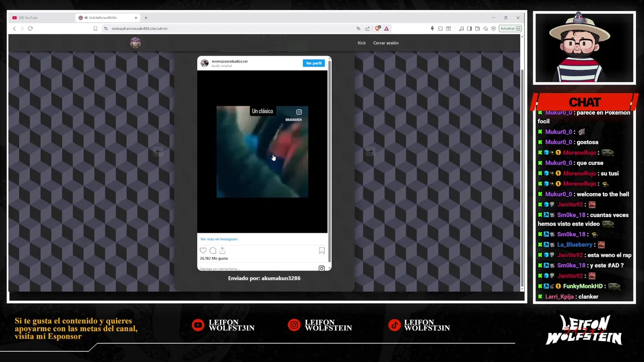Open the Leo AI sparkle icon
Viewport: 644px width, 362px height.
(486, 29)
